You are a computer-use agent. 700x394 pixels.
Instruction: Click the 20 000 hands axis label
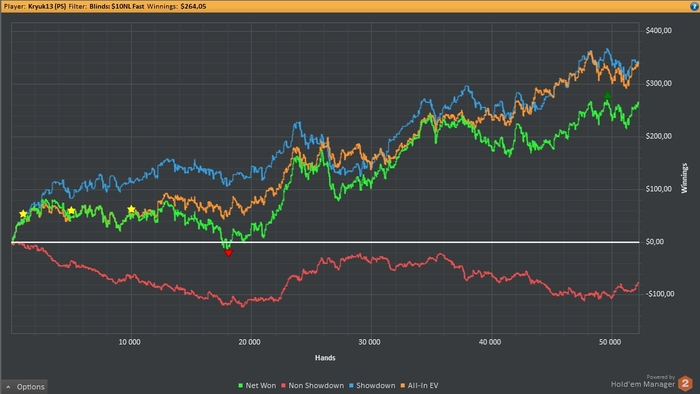click(x=249, y=342)
